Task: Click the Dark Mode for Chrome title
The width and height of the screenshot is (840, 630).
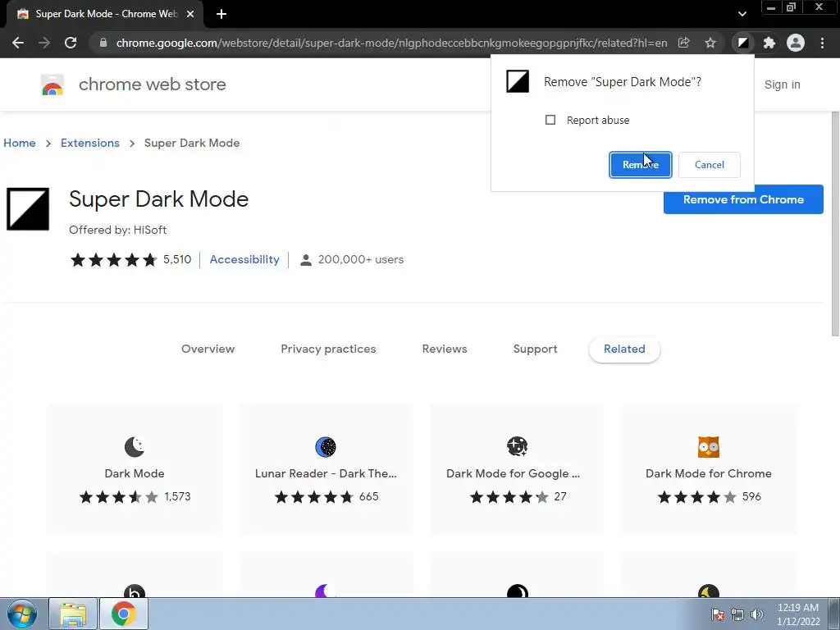Action: point(708,473)
